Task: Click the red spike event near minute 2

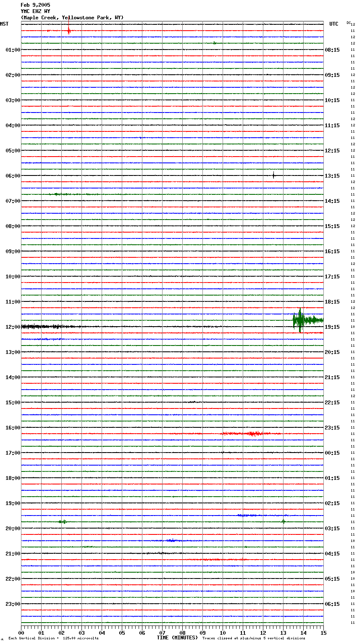Action: [x=69, y=31]
